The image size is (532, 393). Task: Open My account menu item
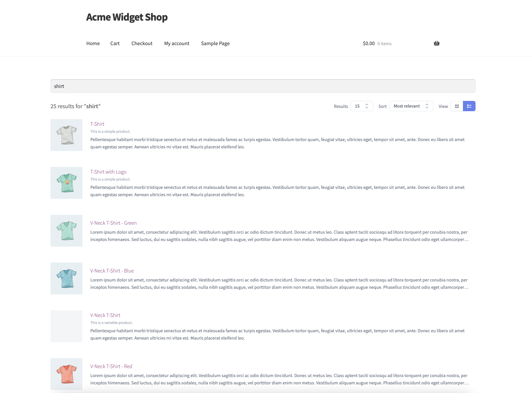point(177,43)
